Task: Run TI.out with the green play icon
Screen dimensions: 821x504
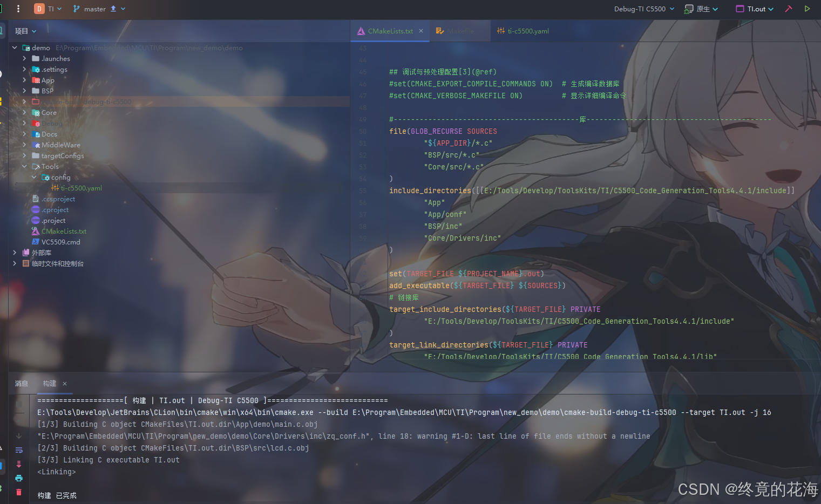Action: pyautogui.click(x=807, y=9)
